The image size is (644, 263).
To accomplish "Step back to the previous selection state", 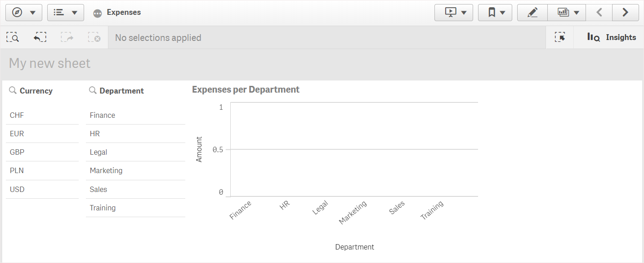I will [x=40, y=37].
